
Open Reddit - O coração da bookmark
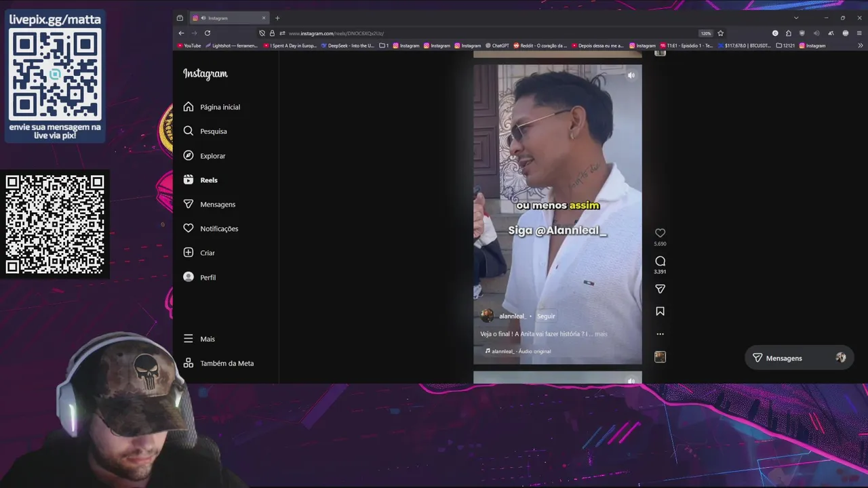[540, 45]
